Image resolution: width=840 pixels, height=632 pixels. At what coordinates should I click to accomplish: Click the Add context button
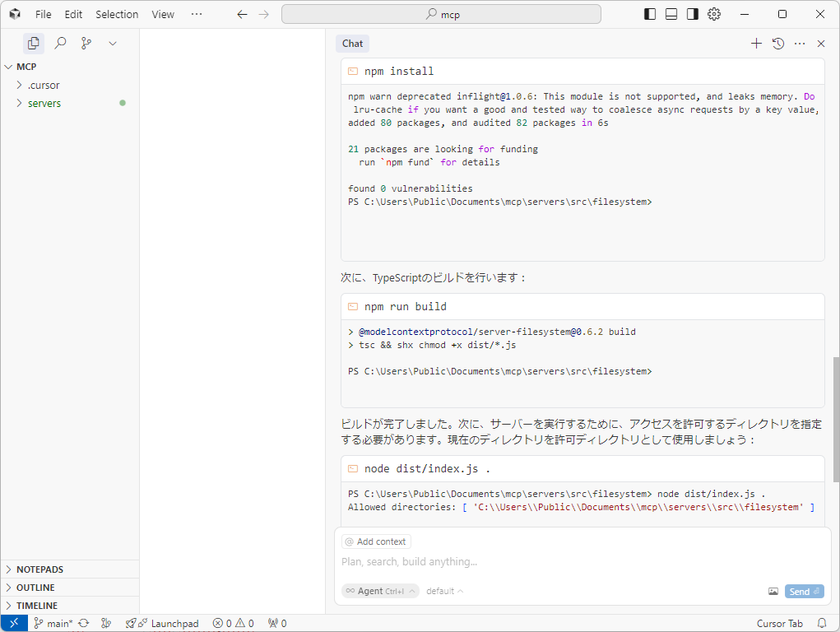(376, 541)
